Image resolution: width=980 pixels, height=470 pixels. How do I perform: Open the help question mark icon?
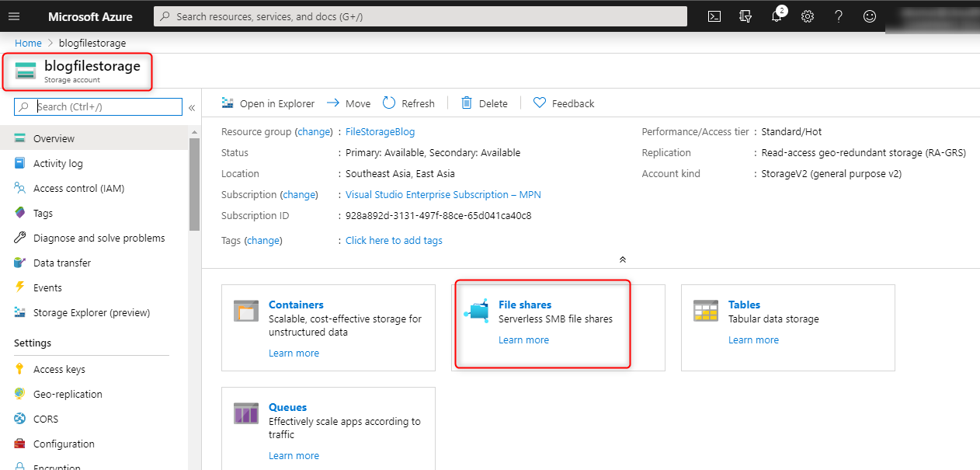pyautogui.click(x=839, y=16)
